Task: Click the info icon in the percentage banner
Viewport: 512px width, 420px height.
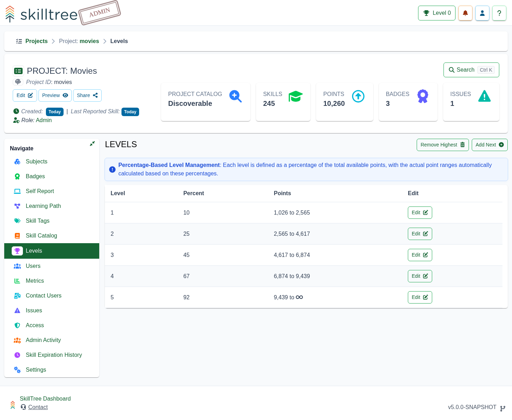Action: (x=112, y=169)
